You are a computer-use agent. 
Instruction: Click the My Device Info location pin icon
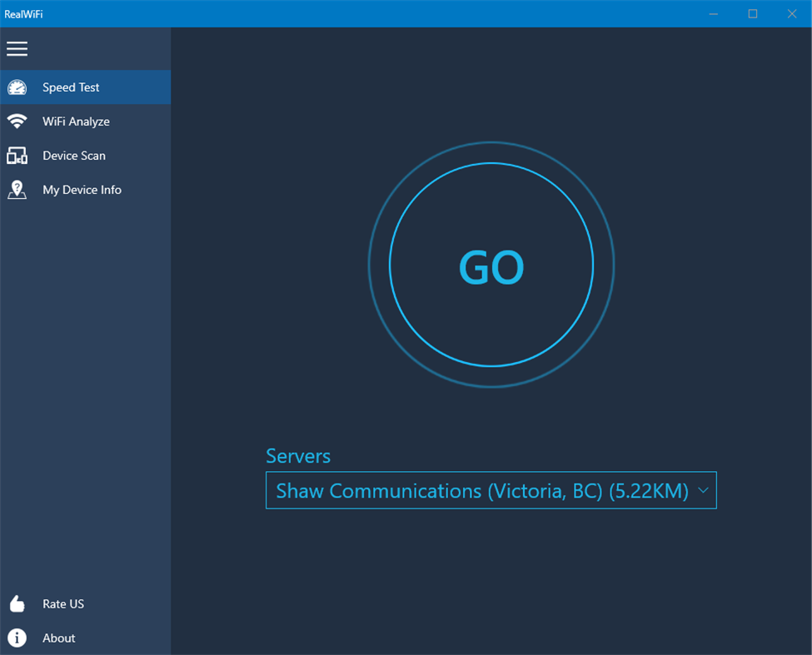[x=17, y=189]
